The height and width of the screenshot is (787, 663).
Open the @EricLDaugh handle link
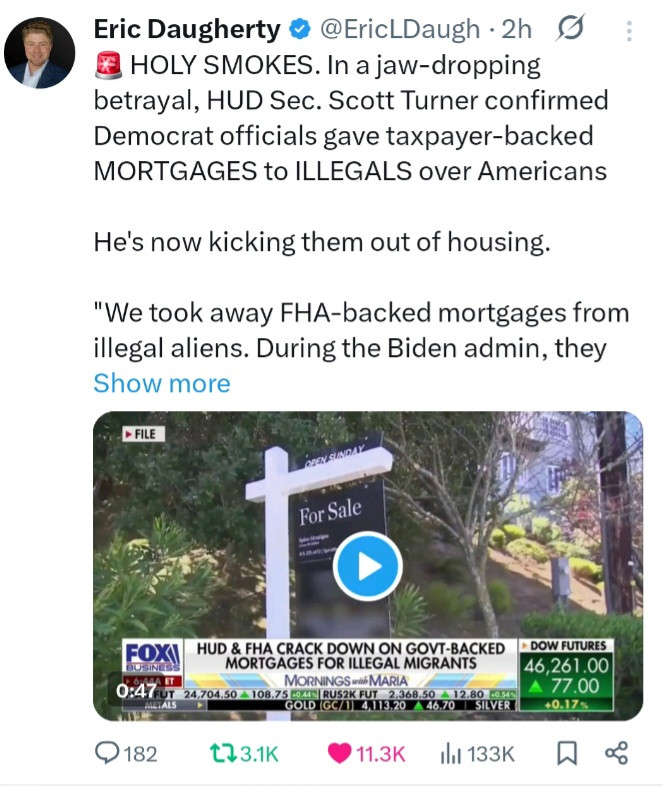coord(400,29)
